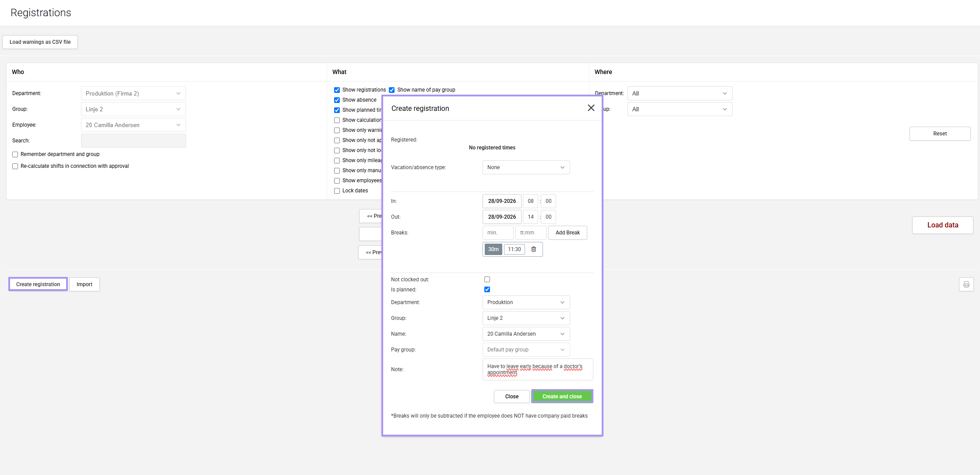Open the dialog Department dropdown showing Produktion
This screenshot has width=980, height=475.
pos(526,302)
